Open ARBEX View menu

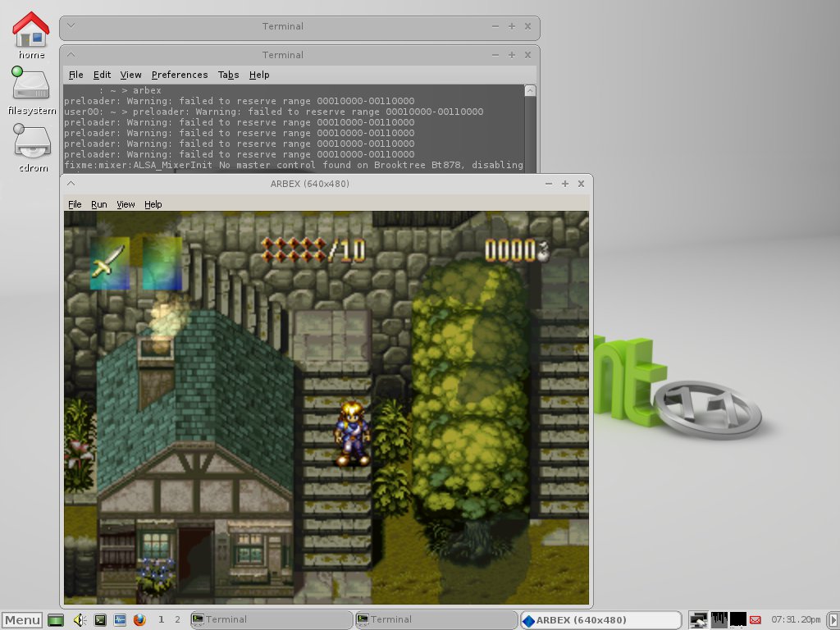tap(126, 204)
